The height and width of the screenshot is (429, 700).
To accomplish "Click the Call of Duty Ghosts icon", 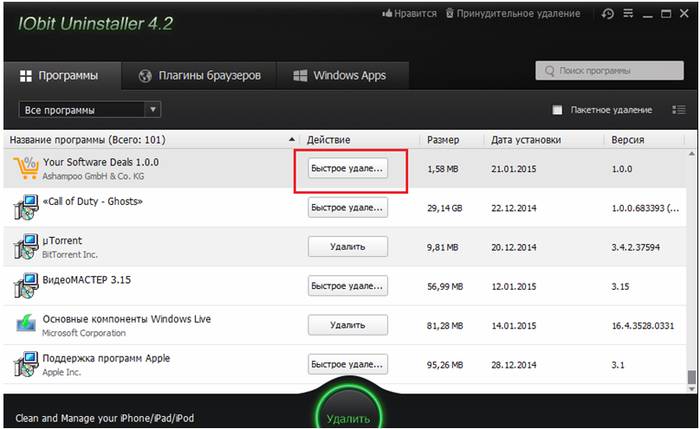I will (24, 207).
